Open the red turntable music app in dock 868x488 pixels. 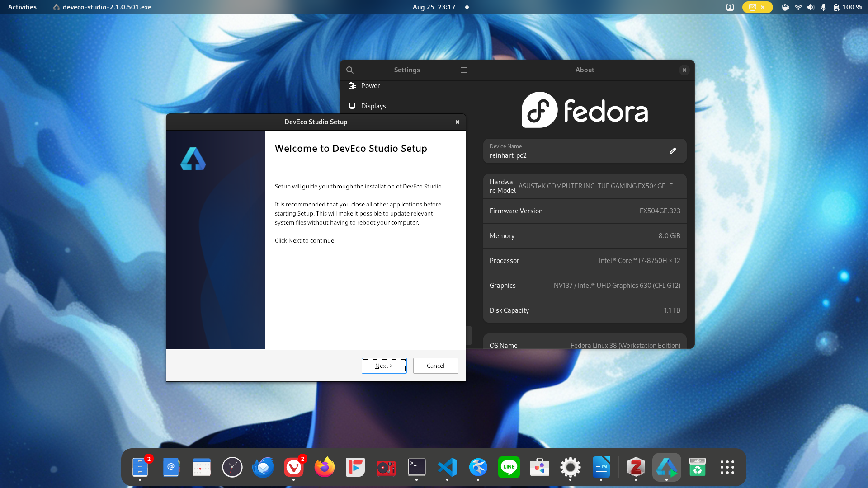pyautogui.click(x=386, y=467)
